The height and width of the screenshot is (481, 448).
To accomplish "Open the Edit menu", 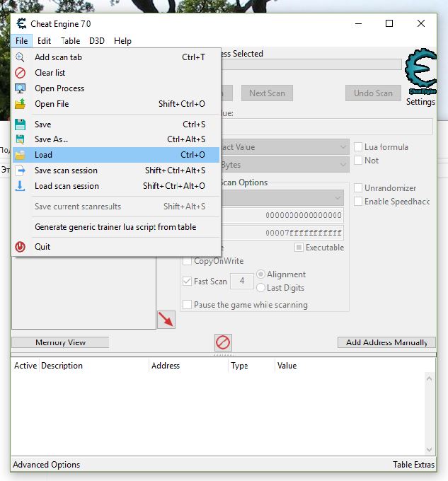I will point(44,41).
